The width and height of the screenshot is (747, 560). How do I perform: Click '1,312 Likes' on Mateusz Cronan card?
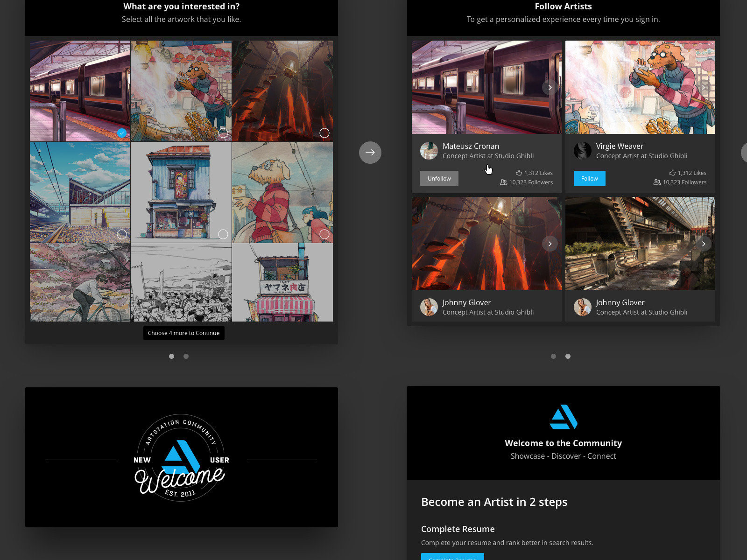538,173
